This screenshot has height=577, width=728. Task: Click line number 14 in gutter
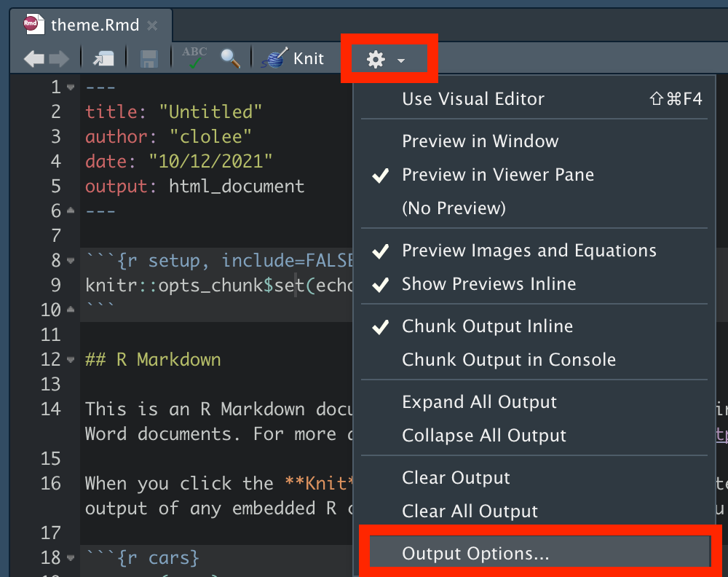(51, 409)
